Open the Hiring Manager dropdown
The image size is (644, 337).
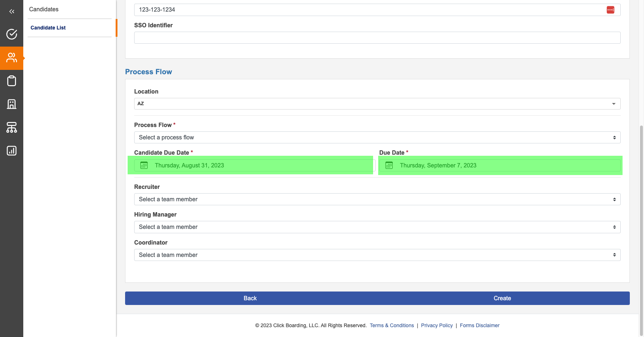coord(377,227)
